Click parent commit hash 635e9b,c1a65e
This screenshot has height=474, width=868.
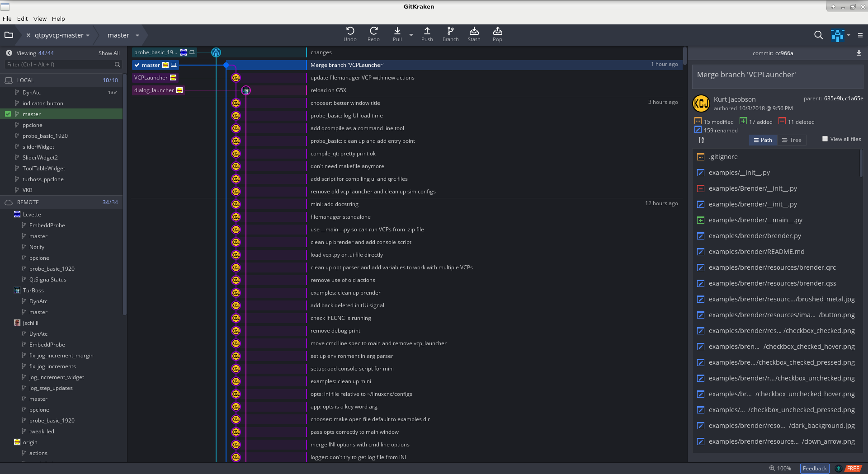tap(844, 99)
